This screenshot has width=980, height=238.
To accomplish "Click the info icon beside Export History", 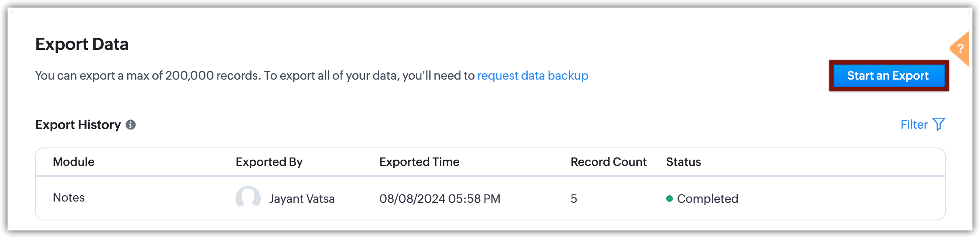I will point(131,125).
